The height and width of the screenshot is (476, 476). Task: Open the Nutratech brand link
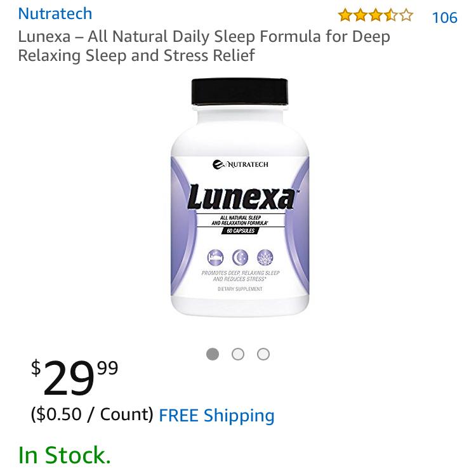pos(55,14)
